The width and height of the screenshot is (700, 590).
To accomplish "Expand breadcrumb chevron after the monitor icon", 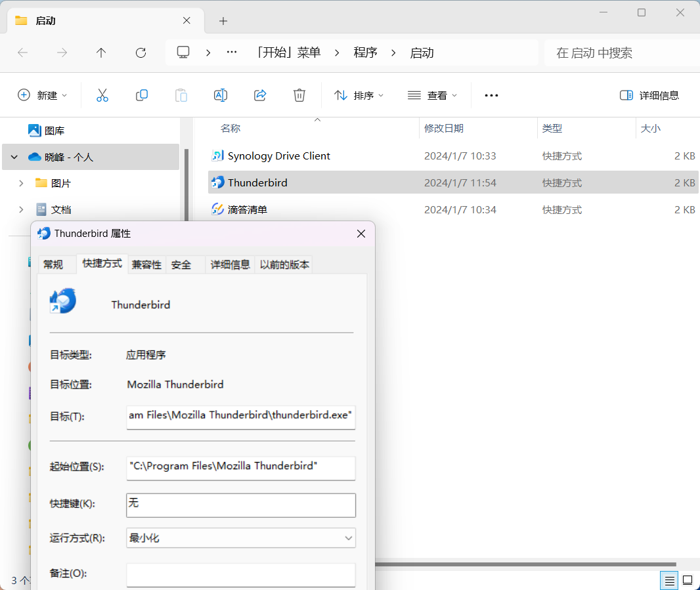I will 208,53.
